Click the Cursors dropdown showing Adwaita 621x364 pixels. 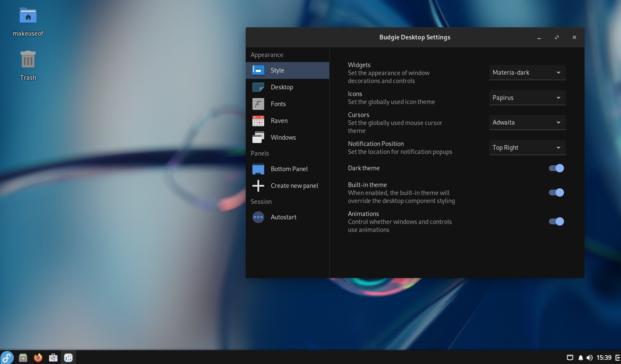point(527,122)
